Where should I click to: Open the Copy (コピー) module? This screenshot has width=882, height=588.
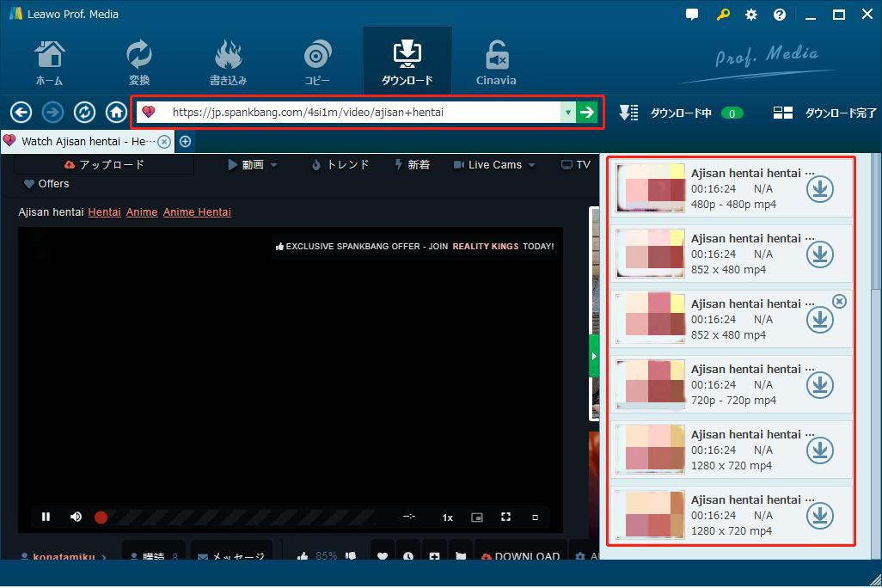tap(317, 63)
